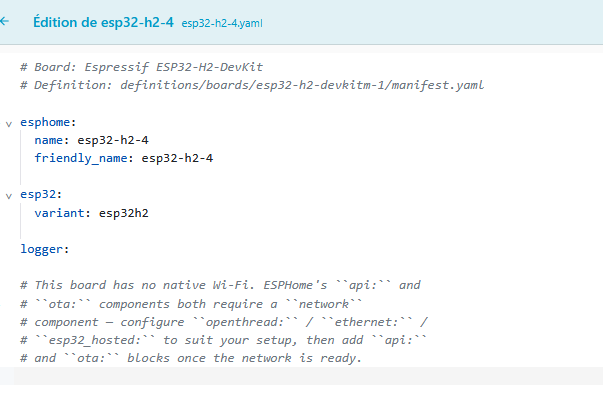Collapse the esphome section fold arrow
The height and width of the screenshot is (412, 603).
pyautogui.click(x=8, y=124)
